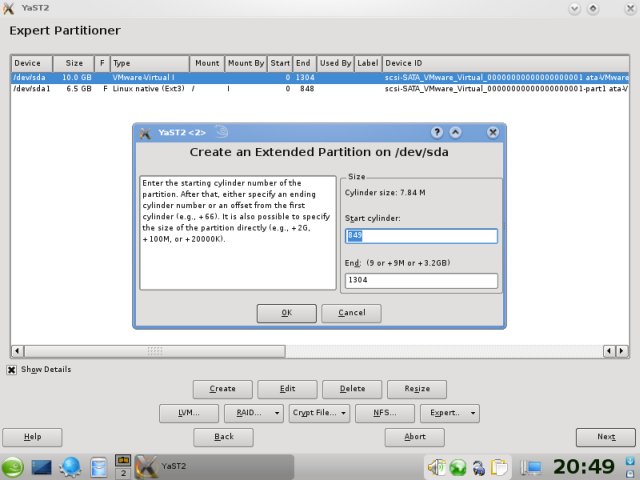Image resolution: width=640 pixels, height=480 pixels.
Task: Sort table by Type column header
Action: click(x=150, y=63)
